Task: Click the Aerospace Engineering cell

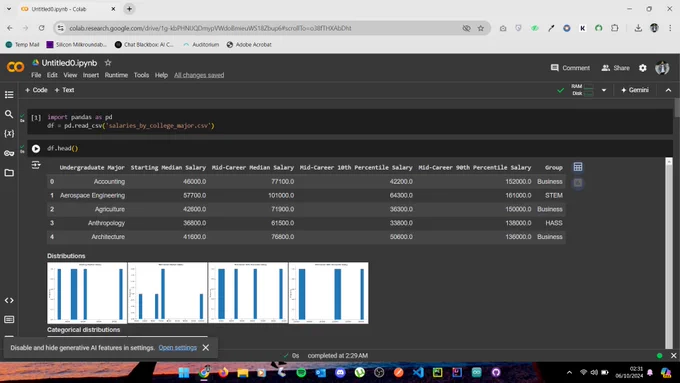Action: tap(92, 195)
